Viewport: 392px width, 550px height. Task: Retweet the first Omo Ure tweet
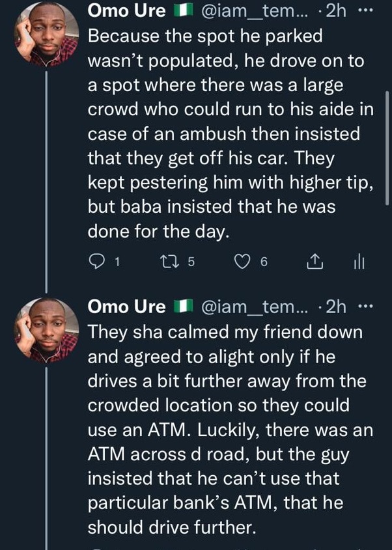(x=167, y=262)
